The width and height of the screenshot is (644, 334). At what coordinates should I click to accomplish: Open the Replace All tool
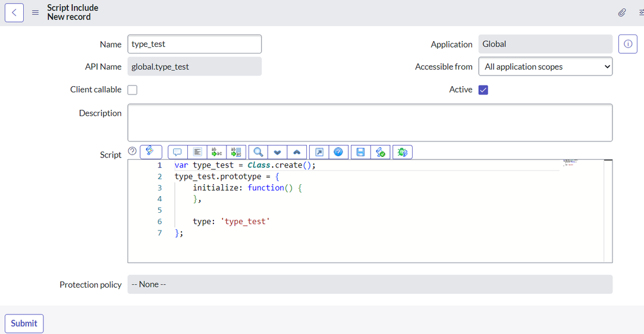click(236, 152)
